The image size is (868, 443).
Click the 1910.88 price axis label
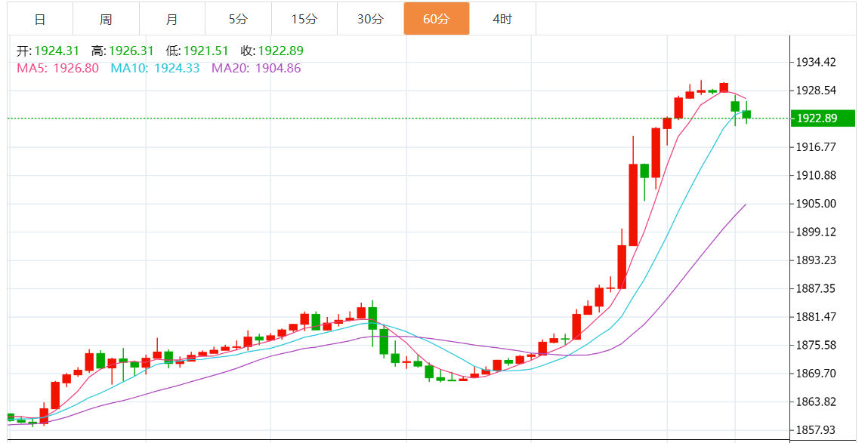(816, 175)
